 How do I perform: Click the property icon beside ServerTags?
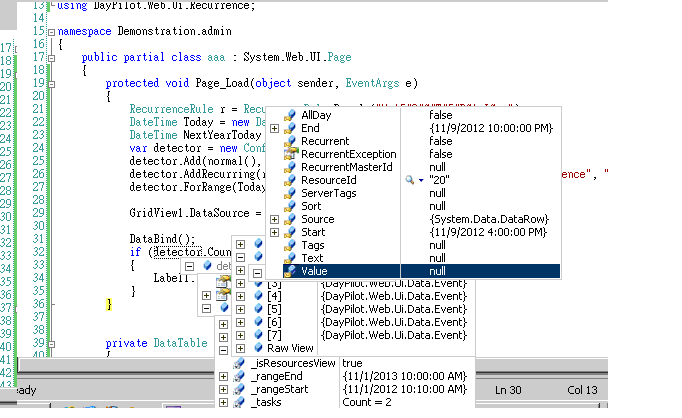(290, 193)
